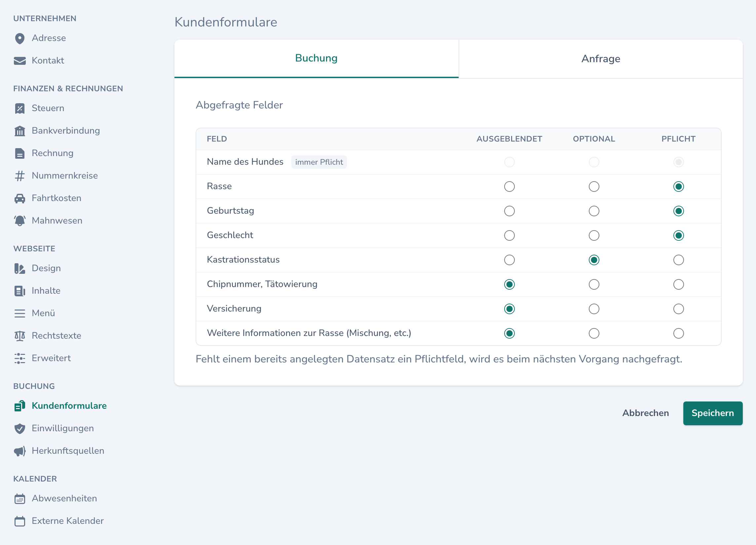
Task: Click the Mahnwesen bell icon
Action: 20,221
